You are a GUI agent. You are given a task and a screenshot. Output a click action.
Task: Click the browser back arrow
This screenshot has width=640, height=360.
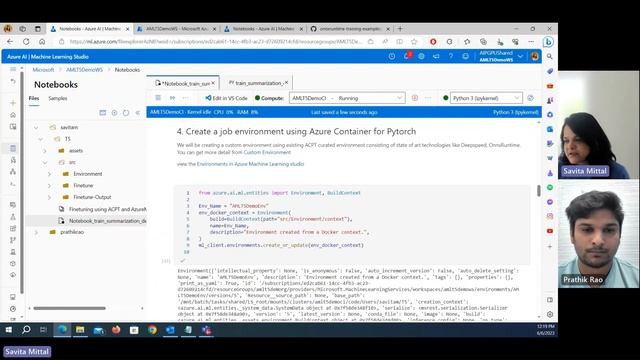click(10, 42)
